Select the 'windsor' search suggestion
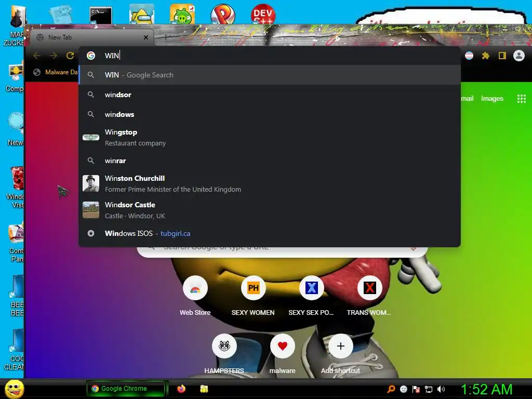The image size is (532, 399). 270,95
